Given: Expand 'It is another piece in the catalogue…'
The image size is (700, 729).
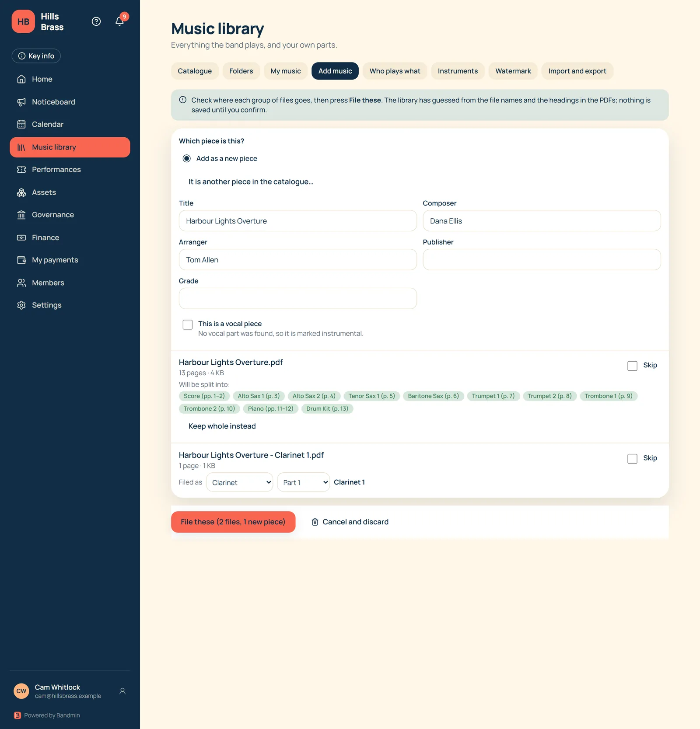Looking at the screenshot, I should click(251, 181).
